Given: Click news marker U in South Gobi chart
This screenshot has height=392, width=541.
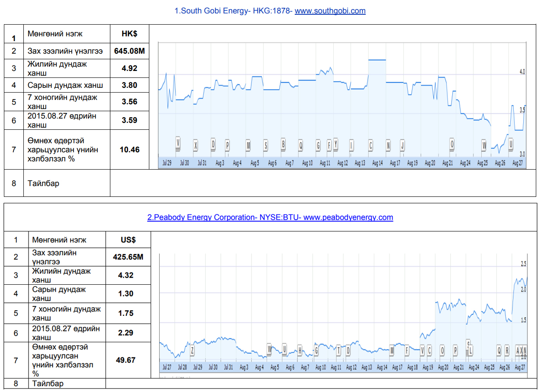Looking at the screenshot, I should coord(511,144).
